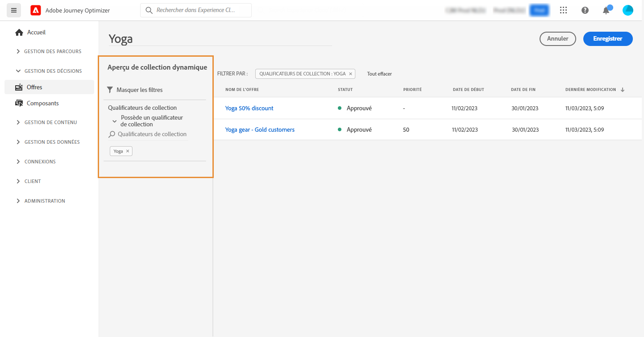The image size is (644, 337).
Task: Go to Accueil home page
Action: [36, 32]
